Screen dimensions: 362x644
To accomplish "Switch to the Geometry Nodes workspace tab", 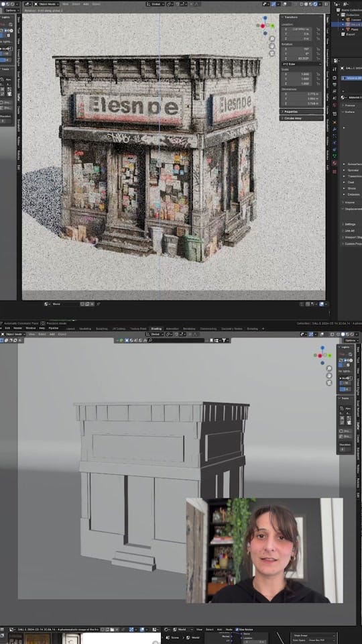I will 232,329.
